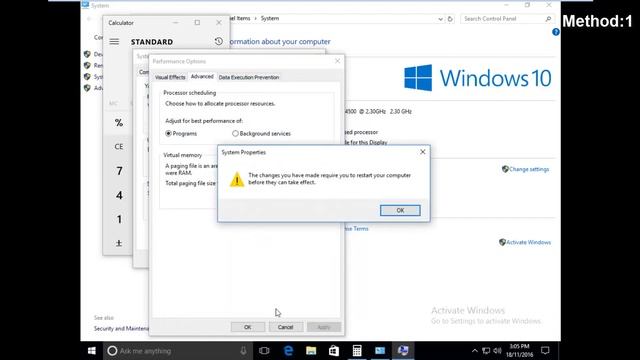Screen dimensions: 640x360
Task: Open the Windows Start button
Action: coord(92,351)
